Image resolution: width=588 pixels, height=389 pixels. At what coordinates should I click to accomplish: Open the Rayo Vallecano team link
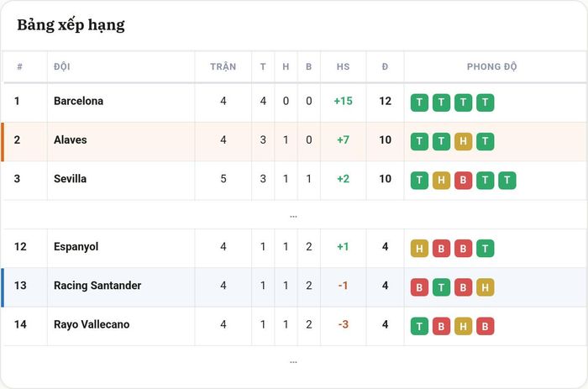click(x=92, y=324)
